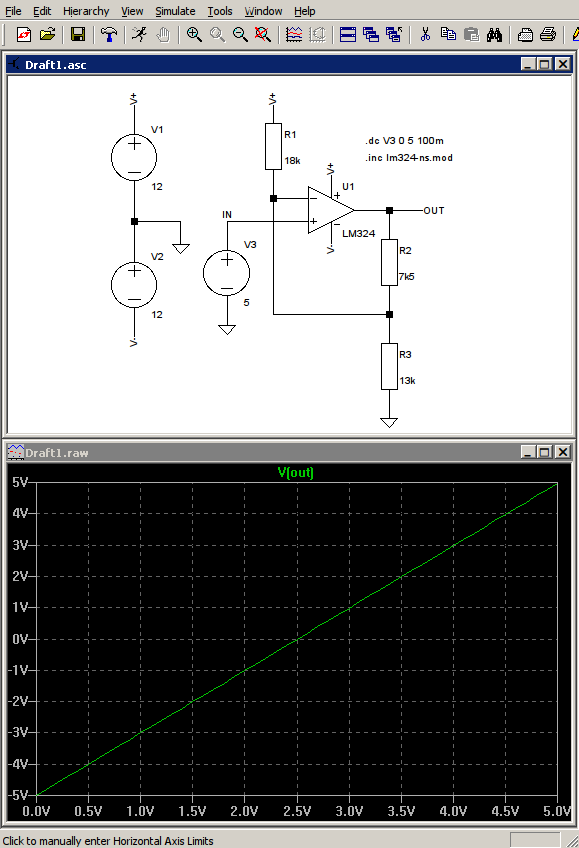Click the .inc lm324-ns.mod directive

[409, 158]
